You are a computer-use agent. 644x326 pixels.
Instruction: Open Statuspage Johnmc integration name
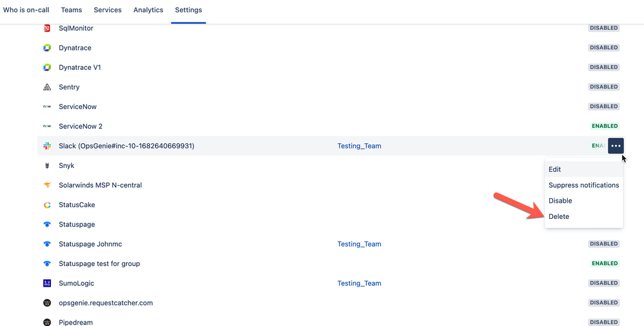coord(90,244)
